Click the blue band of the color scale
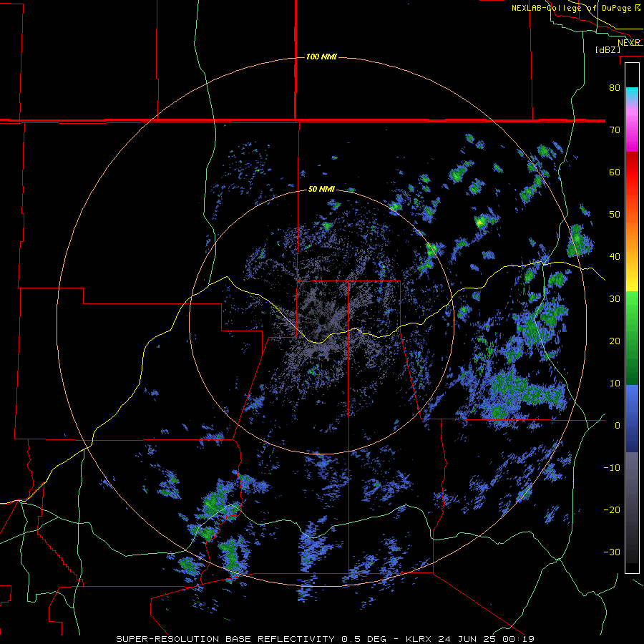 pos(632,418)
